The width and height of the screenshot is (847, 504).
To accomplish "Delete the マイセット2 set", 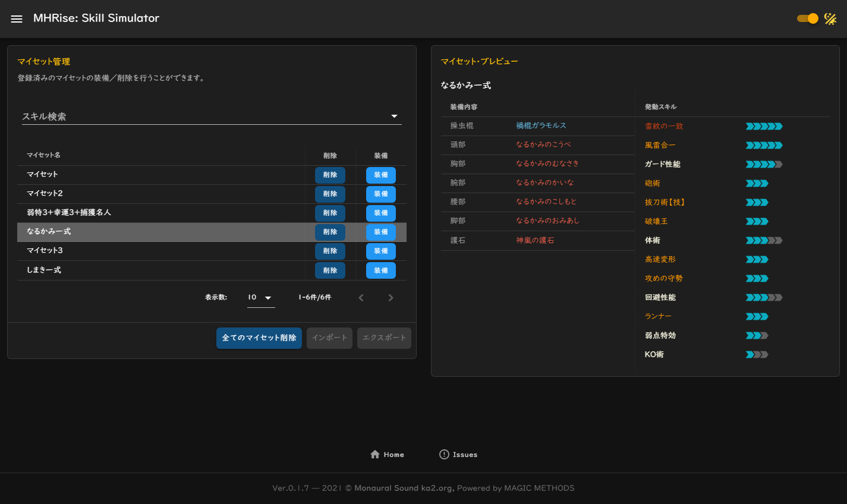I will tap(330, 194).
